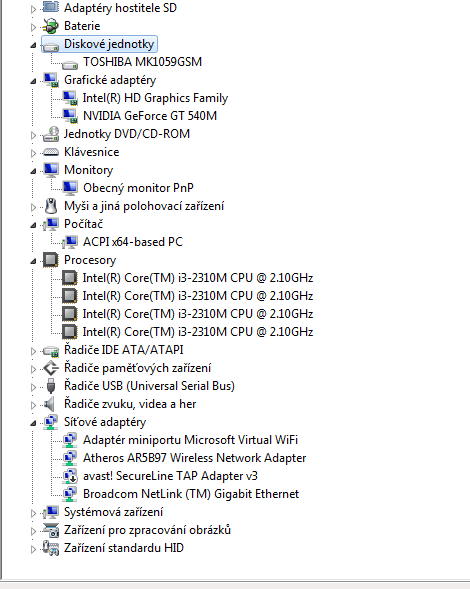The width and height of the screenshot is (470, 589).
Task: Click the Intel HD Graphics Family icon
Action: coord(70,98)
